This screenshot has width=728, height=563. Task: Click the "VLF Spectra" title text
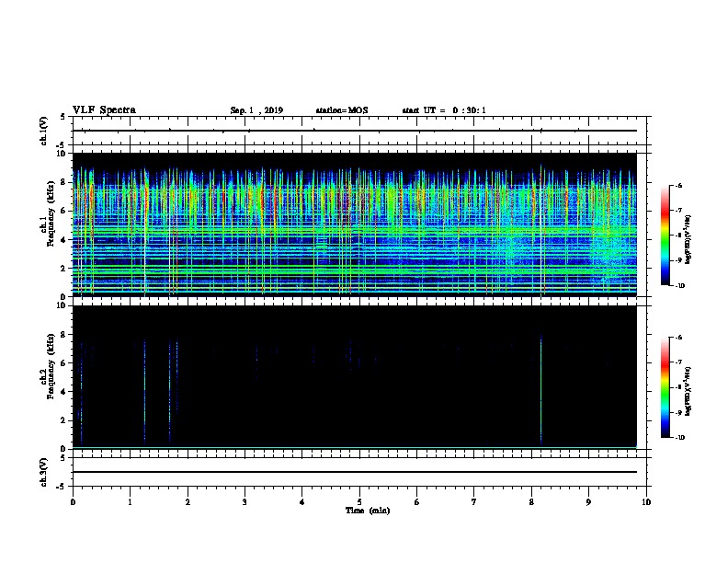[104, 110]
